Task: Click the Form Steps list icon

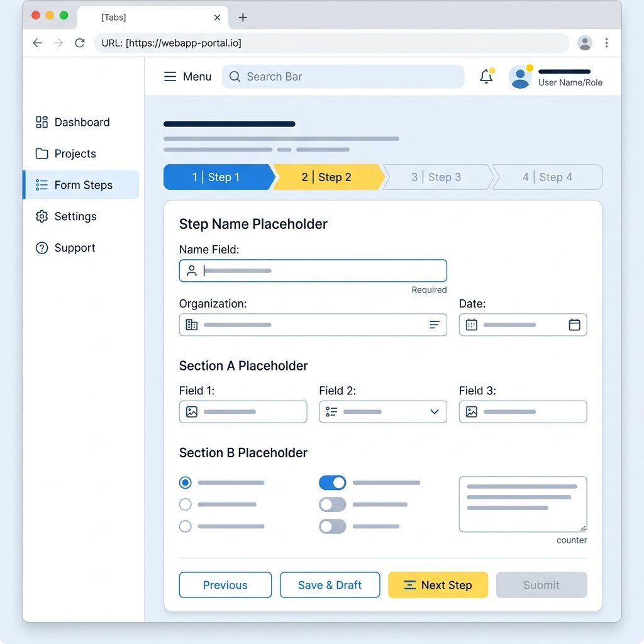Action: (x=42, y=185)
